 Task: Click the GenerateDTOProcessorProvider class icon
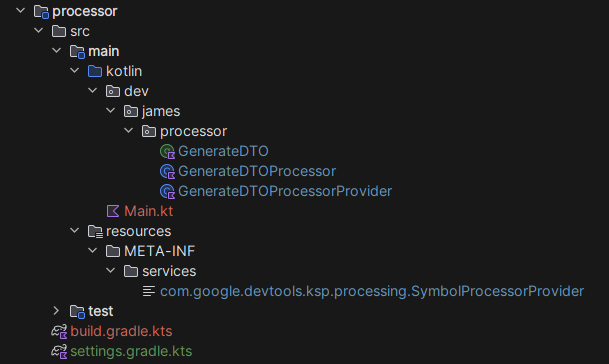point(167,192)
